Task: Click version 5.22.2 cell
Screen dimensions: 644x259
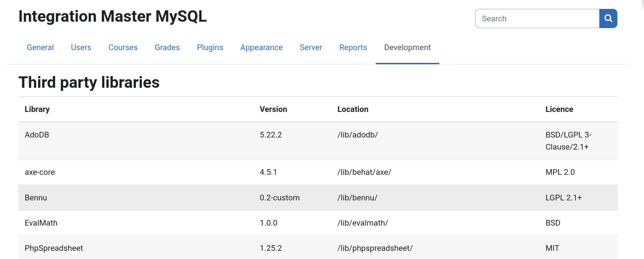Action: coord(271,135)
